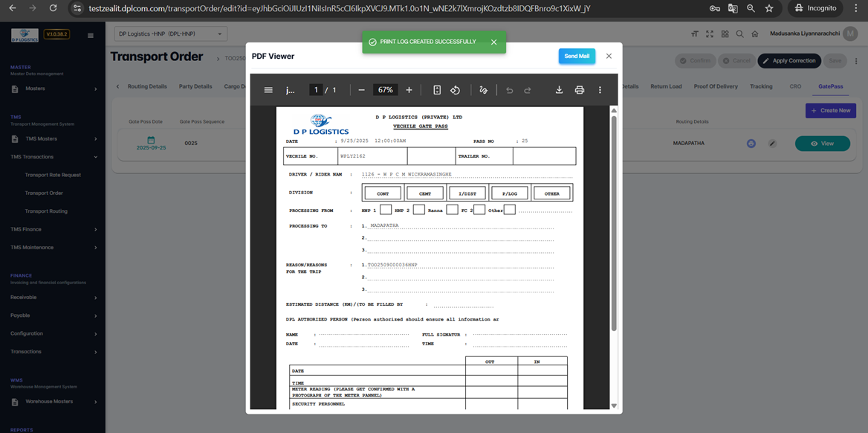Click the Send Mail button
This screenshot has width=868, height=433.
[x=577, y=57]
